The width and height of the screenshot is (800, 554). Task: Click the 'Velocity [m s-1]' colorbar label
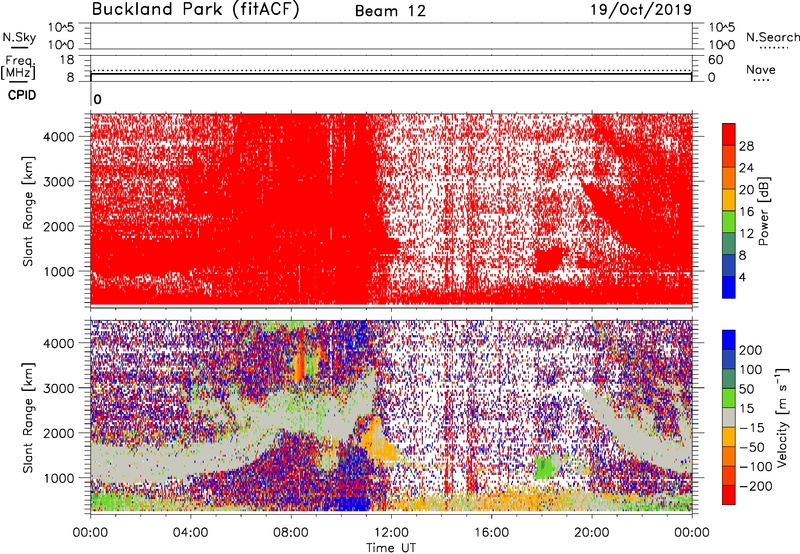[781, 417]
